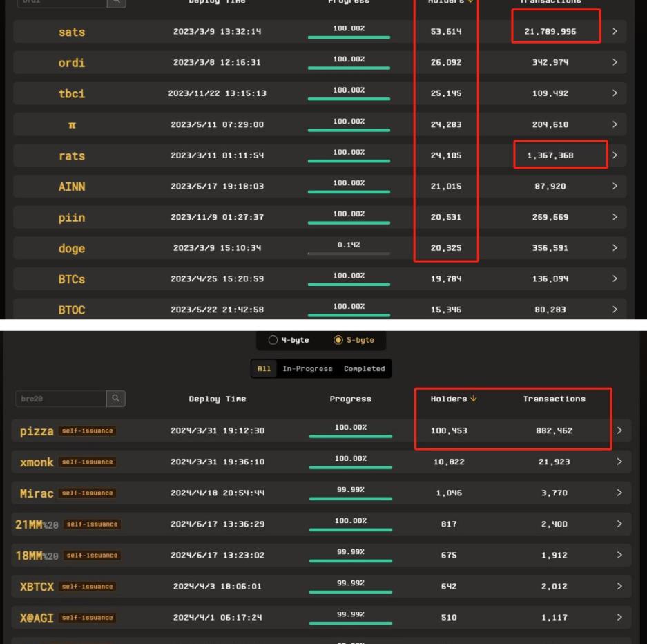This screenshot has height=644, width=647.
Task: Click the pizza row progress bar
Action: 351,436
